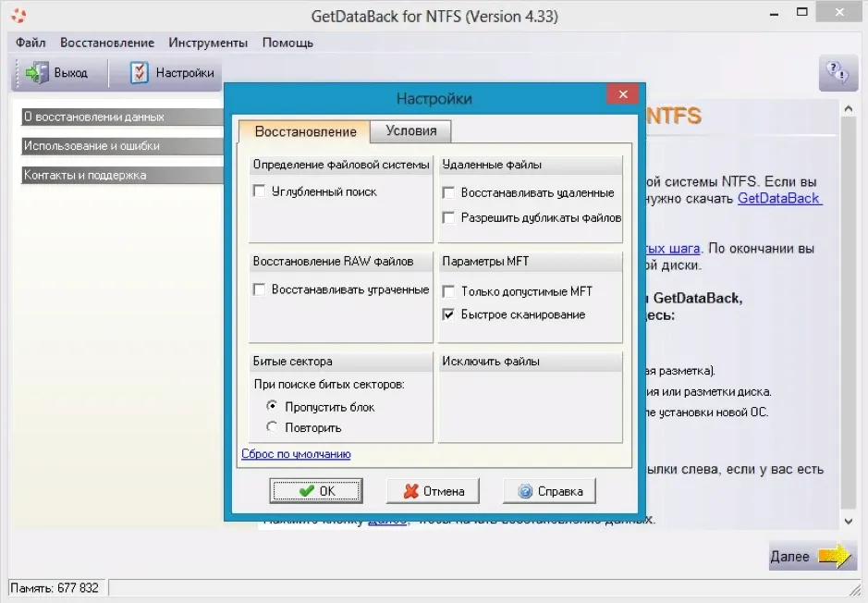Confirm settings with OK button
The height and width of the screenshot is (603, 868).
point(316,491)
